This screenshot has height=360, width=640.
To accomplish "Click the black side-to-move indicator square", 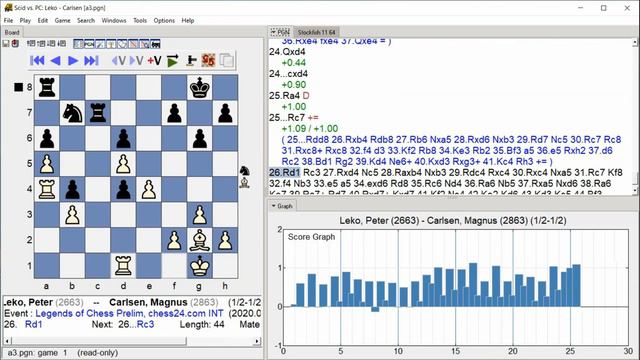I will (18, 87).
